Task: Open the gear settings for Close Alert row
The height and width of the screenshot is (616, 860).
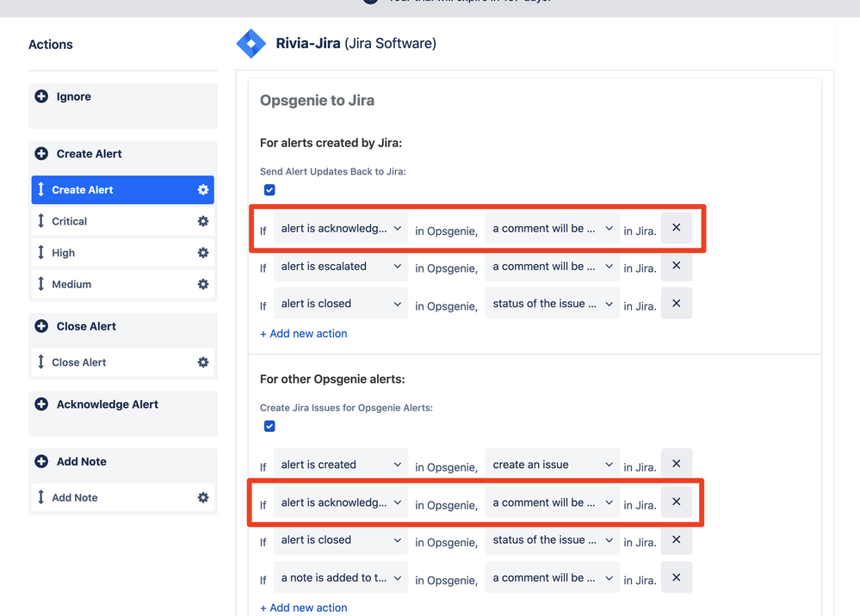Action: (x=203, y=362)
